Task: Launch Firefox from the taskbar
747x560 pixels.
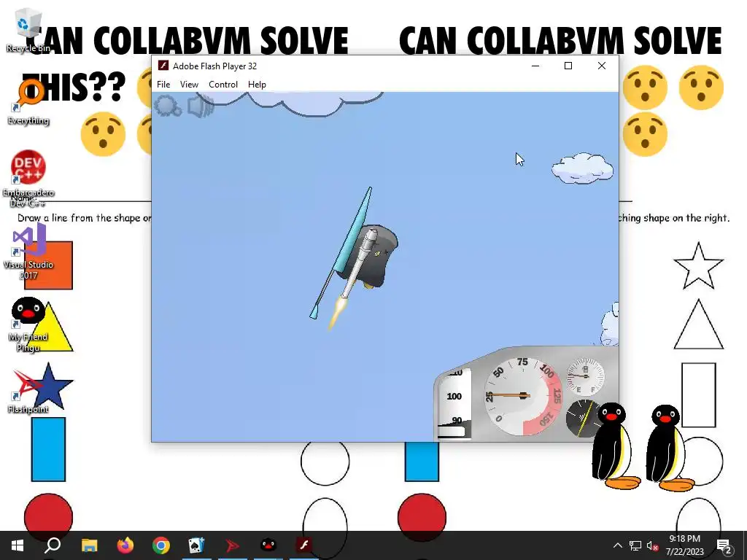Action: [x=125, y=545]
